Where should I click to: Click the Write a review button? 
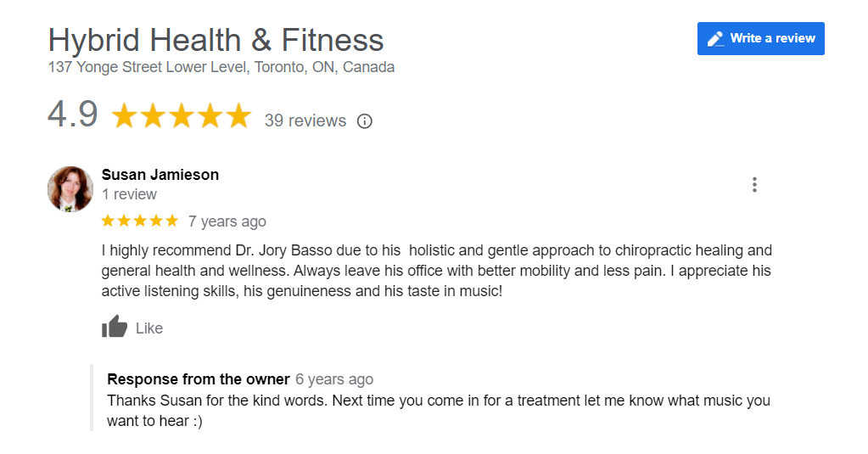point(760,38)
